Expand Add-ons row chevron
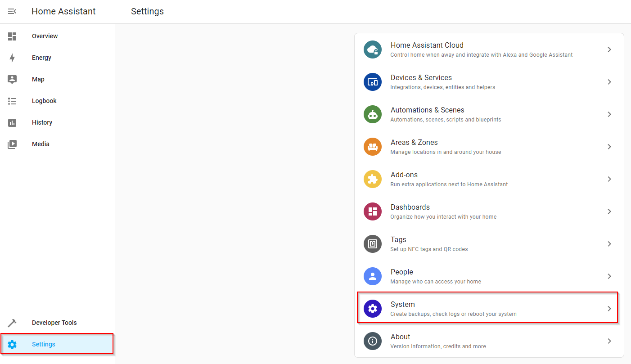Viewport: 631px width, 364px height. pos(609,179)
